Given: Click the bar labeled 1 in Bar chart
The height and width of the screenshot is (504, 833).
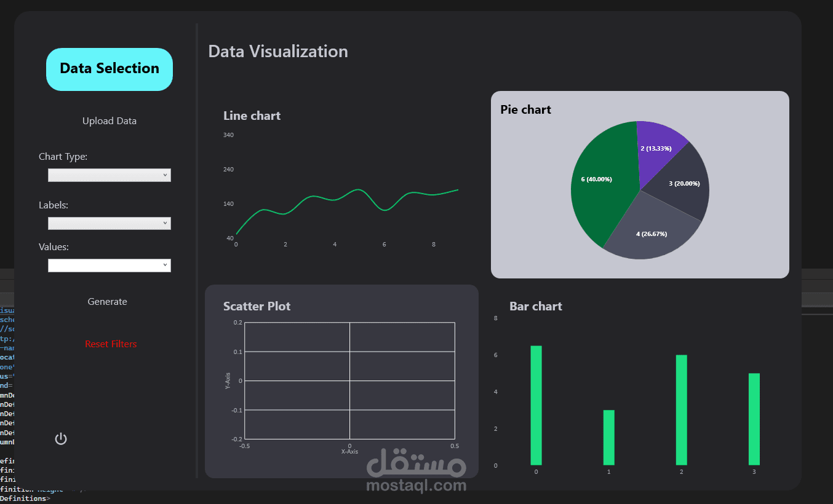Looking at the screenshot, I should (x=608, y=438).
